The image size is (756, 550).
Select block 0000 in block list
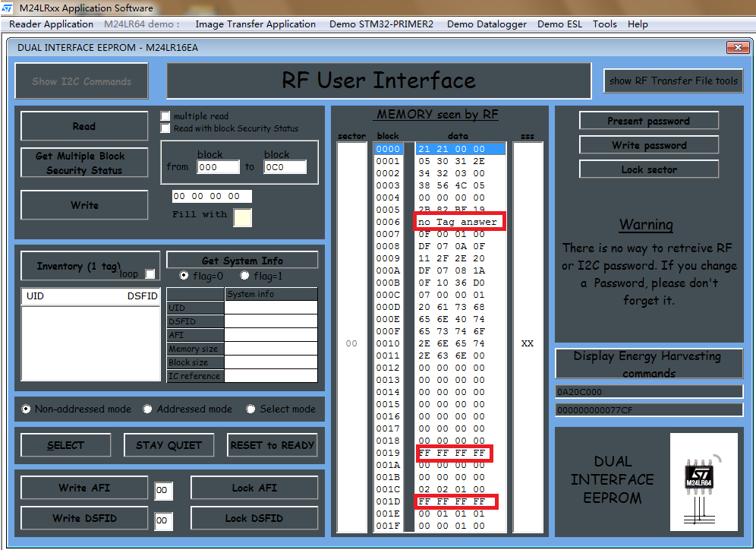click(388, 149)
